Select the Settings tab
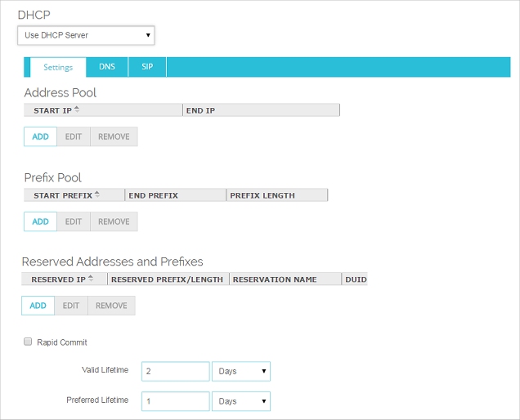This screenshot has width=520, height=420. coord(58,67)
